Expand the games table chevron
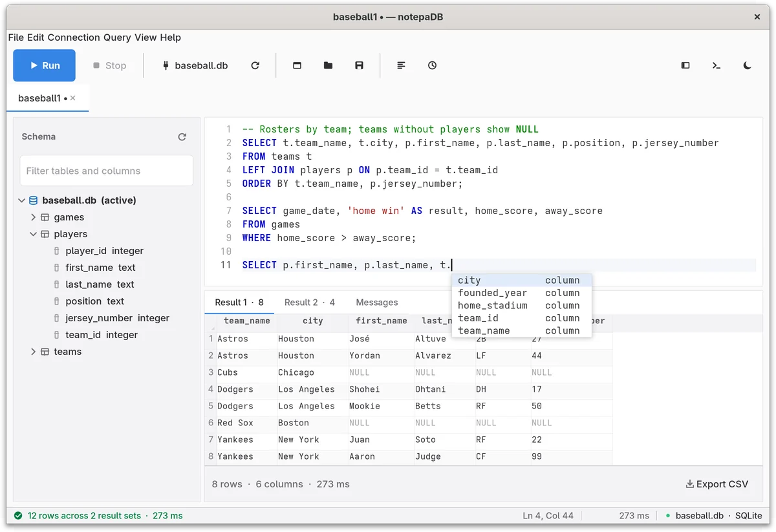The image size is (776, 532). click(x=34, y=217)
